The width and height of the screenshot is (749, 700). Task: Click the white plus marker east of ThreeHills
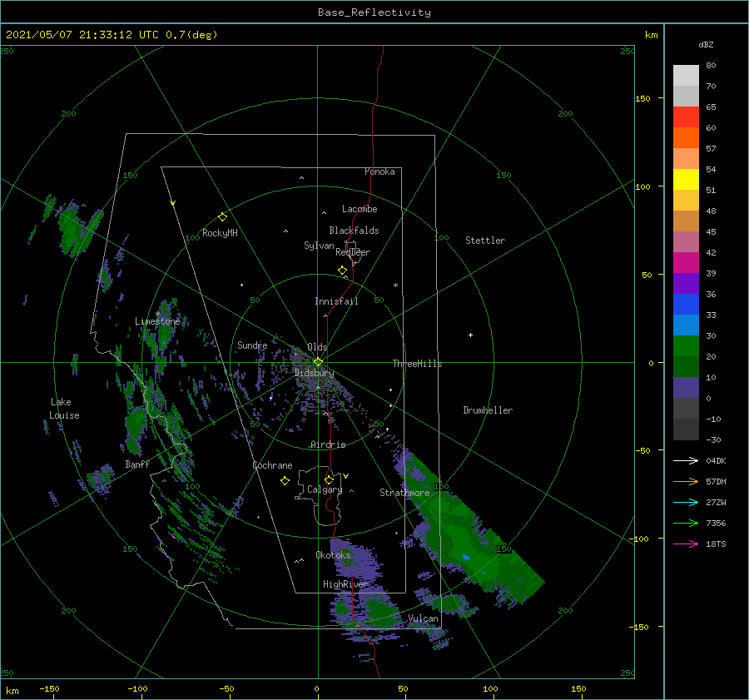470,335
